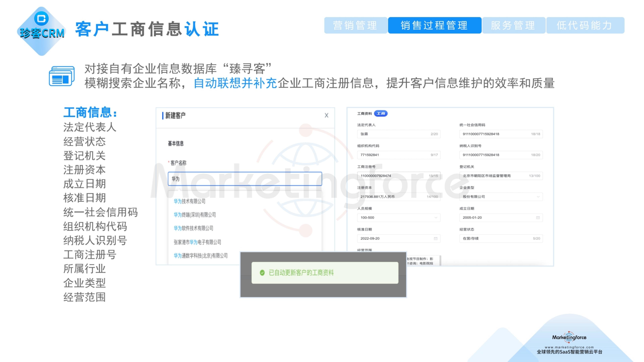Viewport: 644px width, 362px height.
Task: Pick 张家港市华为电子有限公司 suggestion
Action: pos(197,242)
